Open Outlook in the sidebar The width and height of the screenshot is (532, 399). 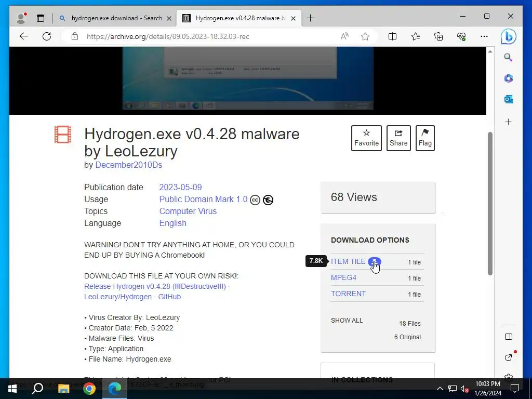[508, 99]
